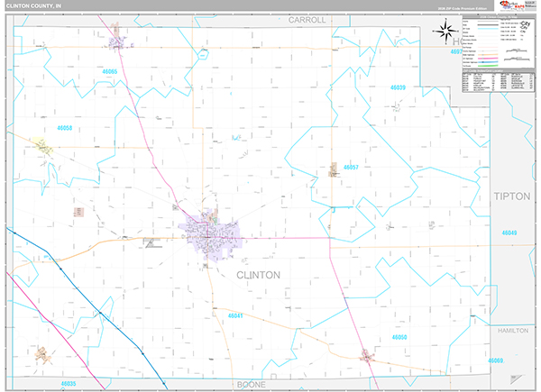The width and height of the screenshot is (541, 392).
Task: Click the yellow-shaded town near 46058
Action: pos(42,145)
